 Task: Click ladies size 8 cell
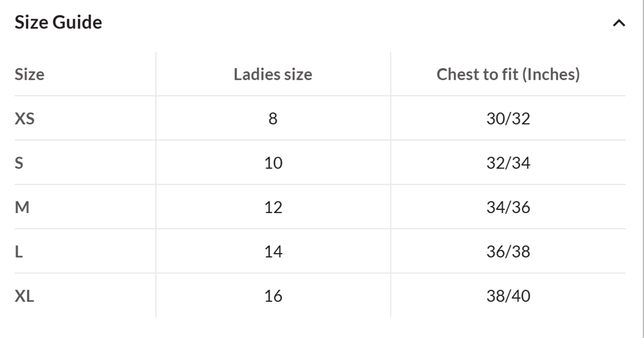point(273,118)
